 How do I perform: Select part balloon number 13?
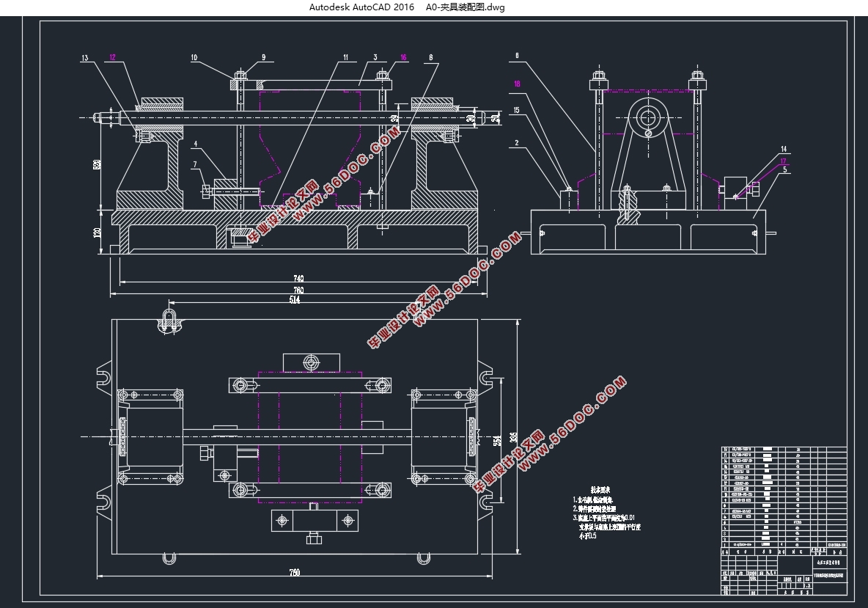click(x=85, y=58)
